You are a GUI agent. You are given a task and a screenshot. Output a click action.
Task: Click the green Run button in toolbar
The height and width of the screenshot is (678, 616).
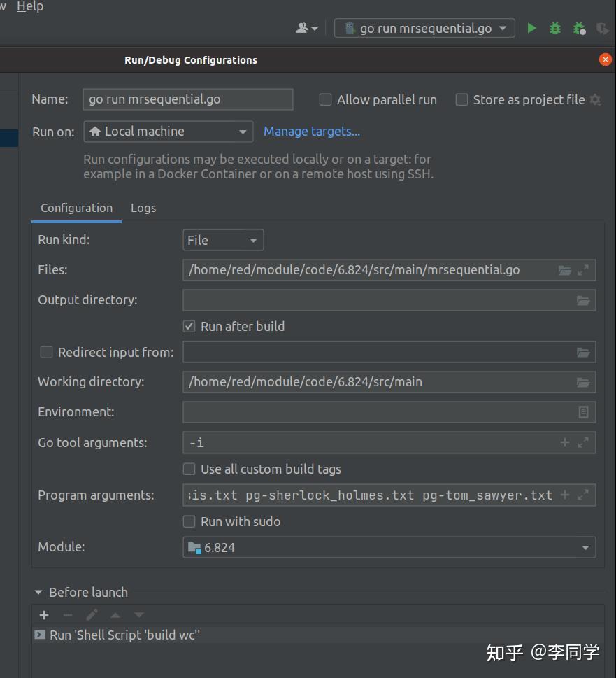[x=532, y=29]
